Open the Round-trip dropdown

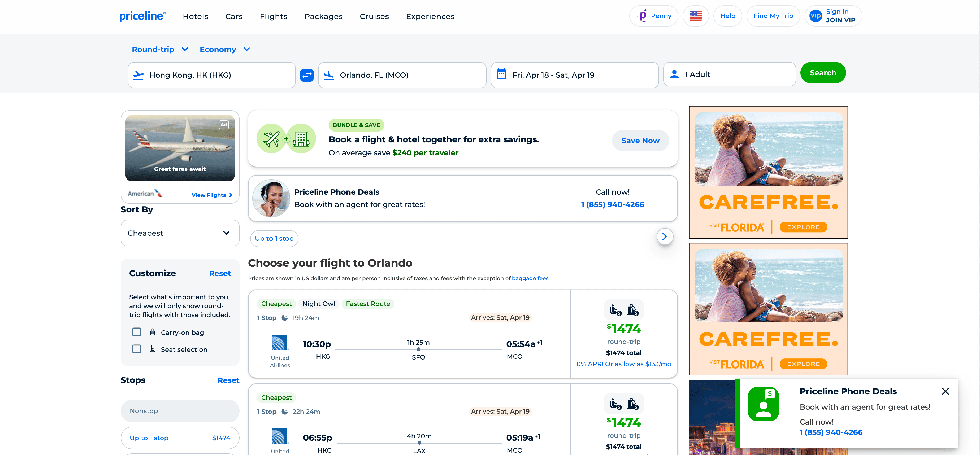160,49
